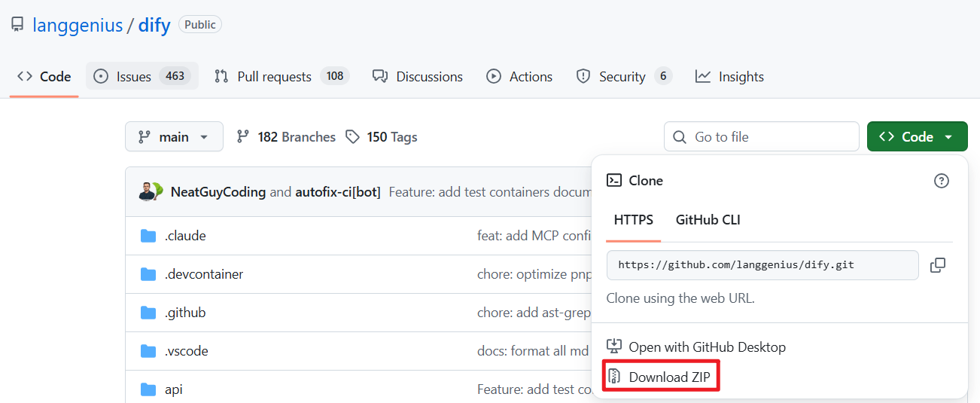Open the Security tab
Viewport: 980px width, 403px height.
point(624,77)
